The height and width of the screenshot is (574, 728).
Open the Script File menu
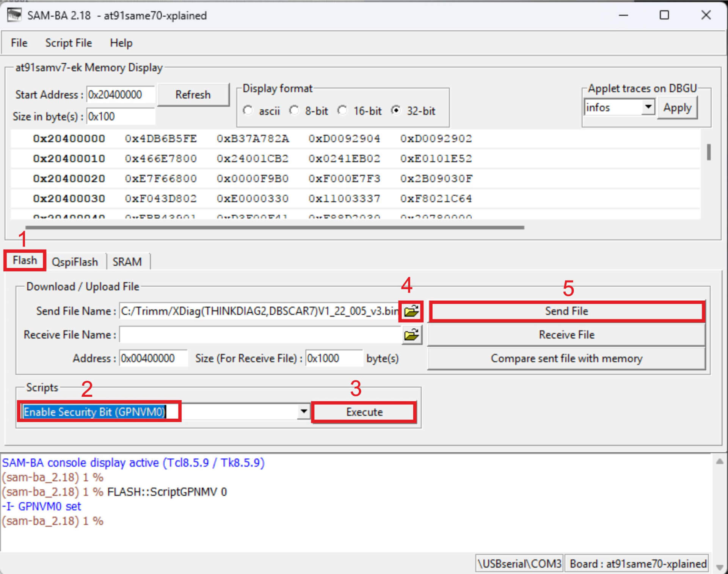click(x=69, y=43)
